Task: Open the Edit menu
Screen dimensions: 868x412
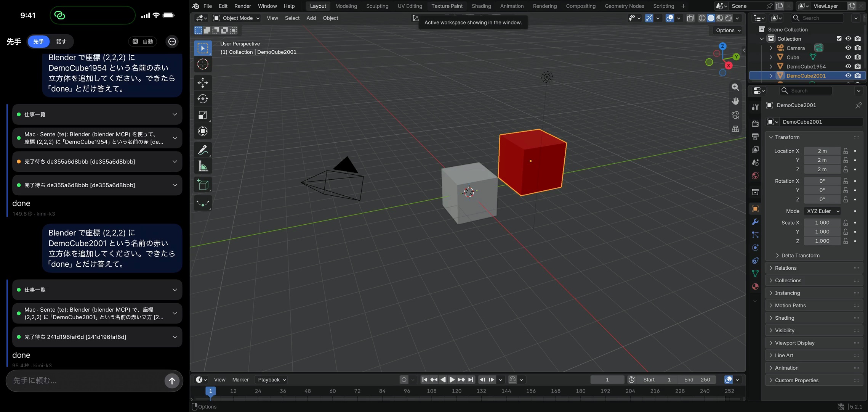Action: coord(223,6)
